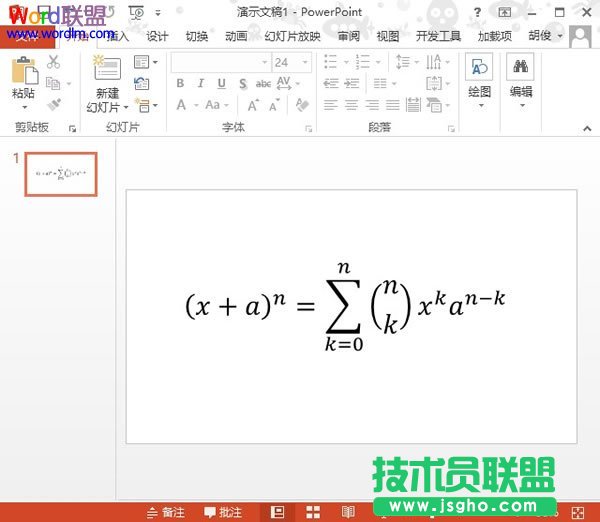Click the Help question mark icon
This screenshot has height=522, width=600.
tap(477, 12)
